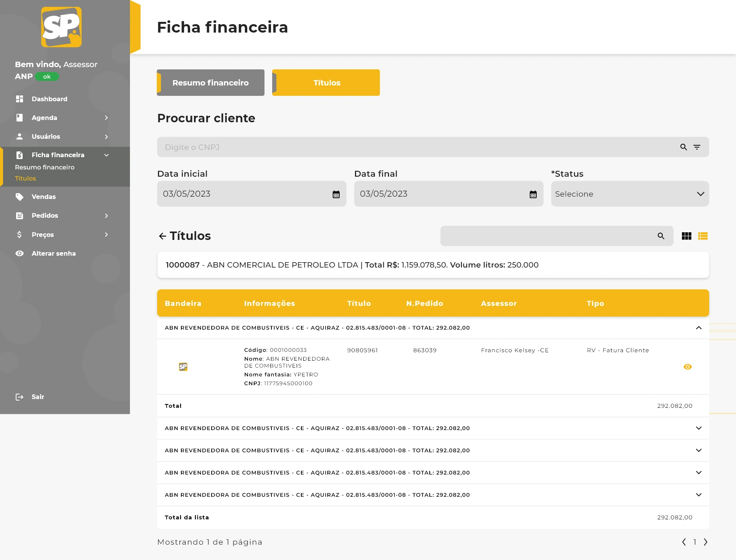Open the Data final calendar picker

click(533, 194)
